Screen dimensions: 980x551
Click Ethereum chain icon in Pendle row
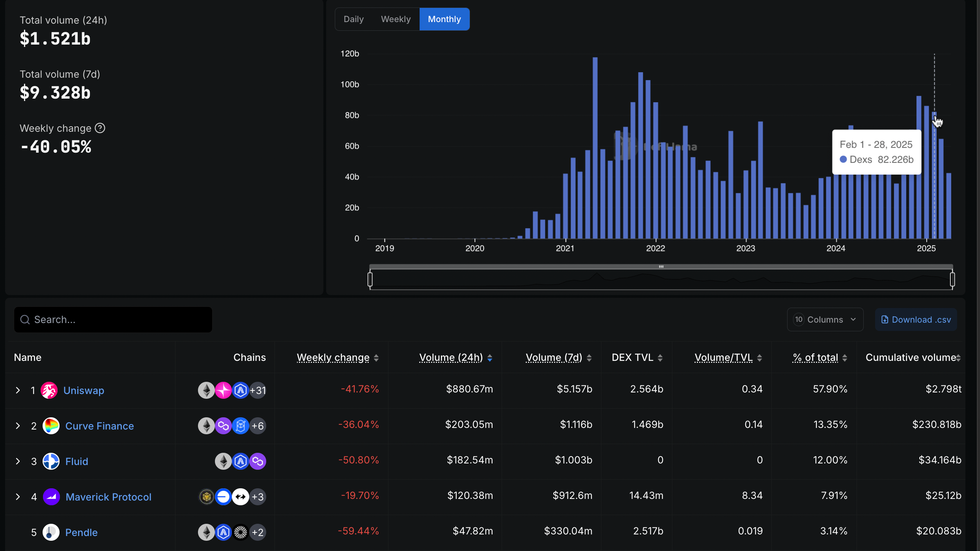pyautogui.click(x=206, y=532)
